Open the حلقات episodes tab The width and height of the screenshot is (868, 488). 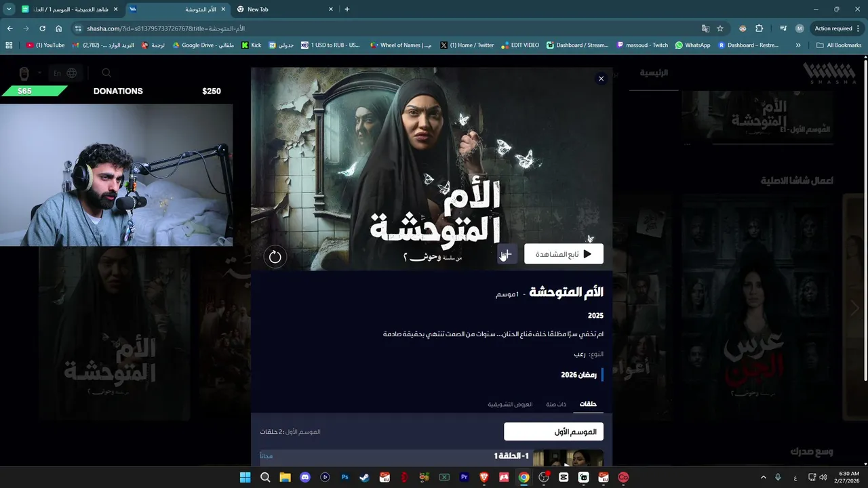pyautogui.click(x=588, y=404)
